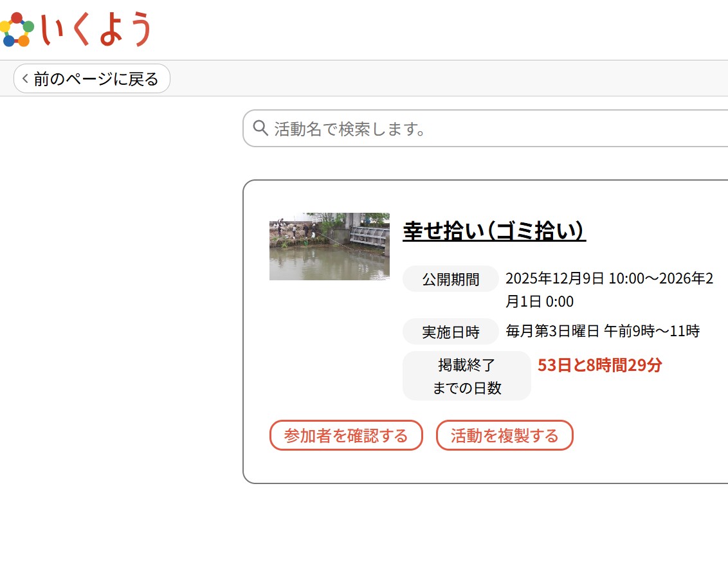Viewport: 728px width, 585px height.
Task: Click the 月1日 0:00 end date line
Action: (x=540, y=302)
